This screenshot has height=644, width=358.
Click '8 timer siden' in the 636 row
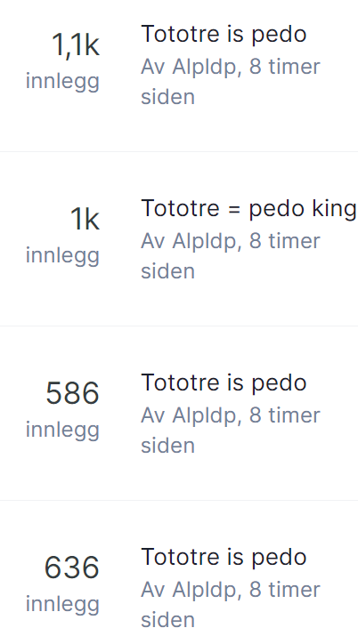click(231, 606)
